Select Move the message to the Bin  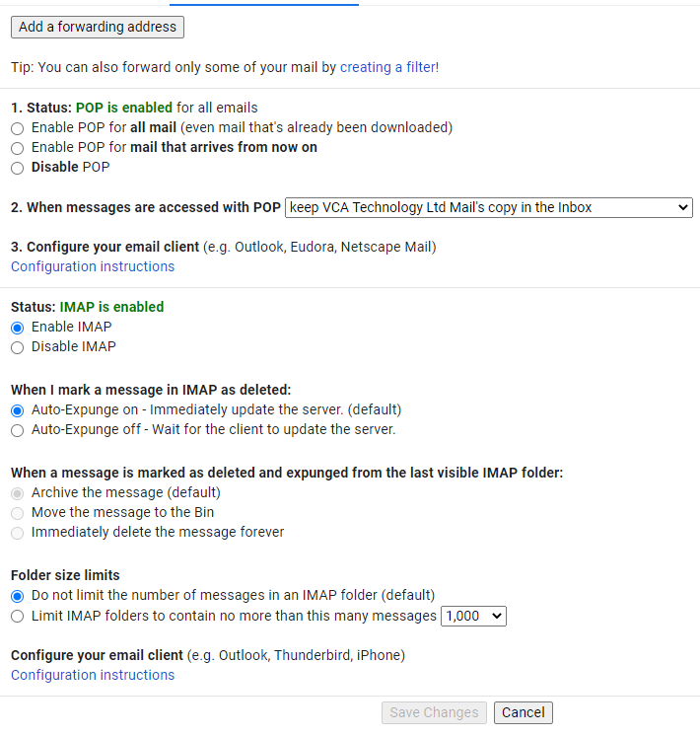[x=18, y=512]
